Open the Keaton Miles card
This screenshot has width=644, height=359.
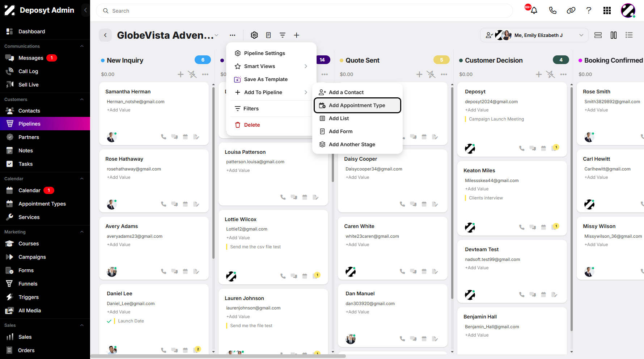point(512,199)
